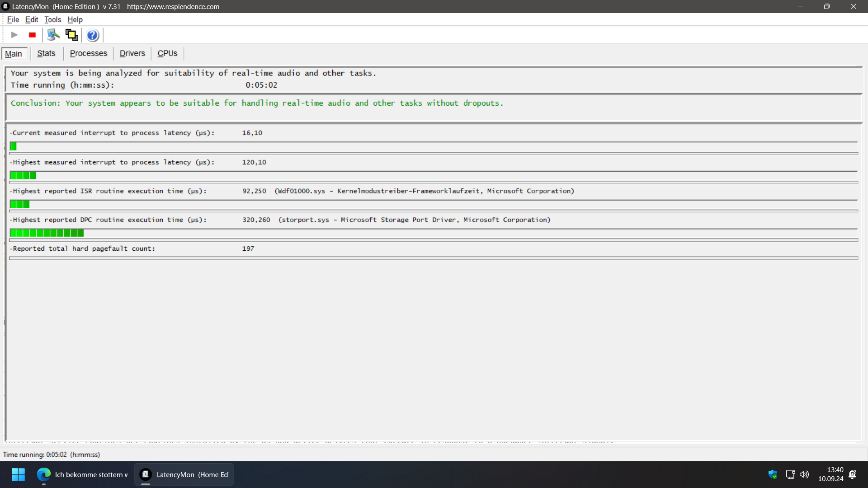Open the Edit menu
Viewport: 868px width, 488px height.
[32, 19]
